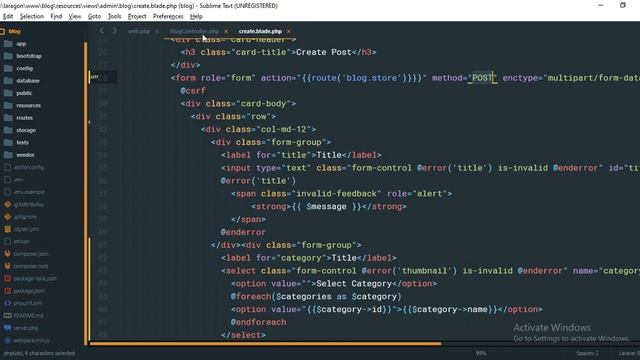The height and width of the screenshot is (360, 640).
Task: Click the Spaces: 2 indentation setting
Action: [587, 353]
